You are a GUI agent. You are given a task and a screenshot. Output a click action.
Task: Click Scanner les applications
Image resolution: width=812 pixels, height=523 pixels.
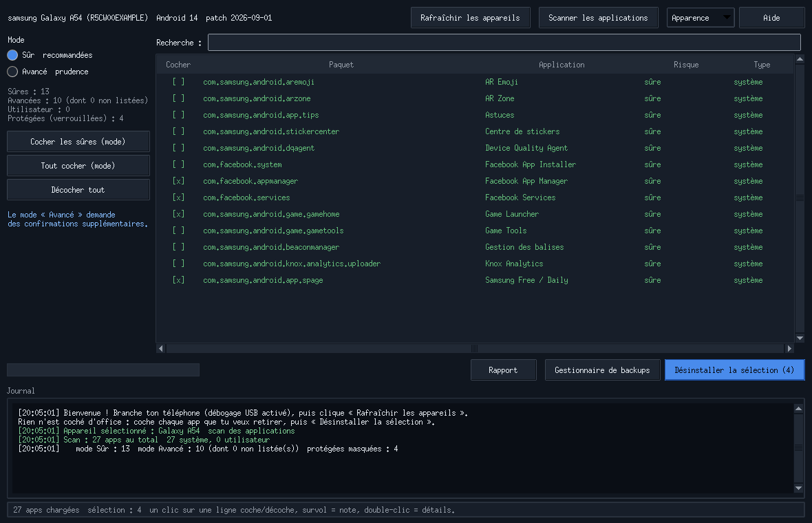[598, 18]
